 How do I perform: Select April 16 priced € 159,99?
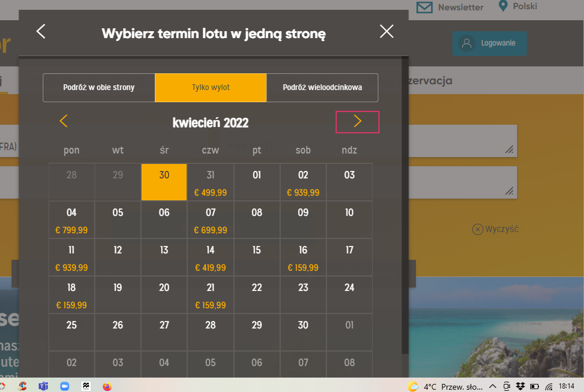coord(303,257)
